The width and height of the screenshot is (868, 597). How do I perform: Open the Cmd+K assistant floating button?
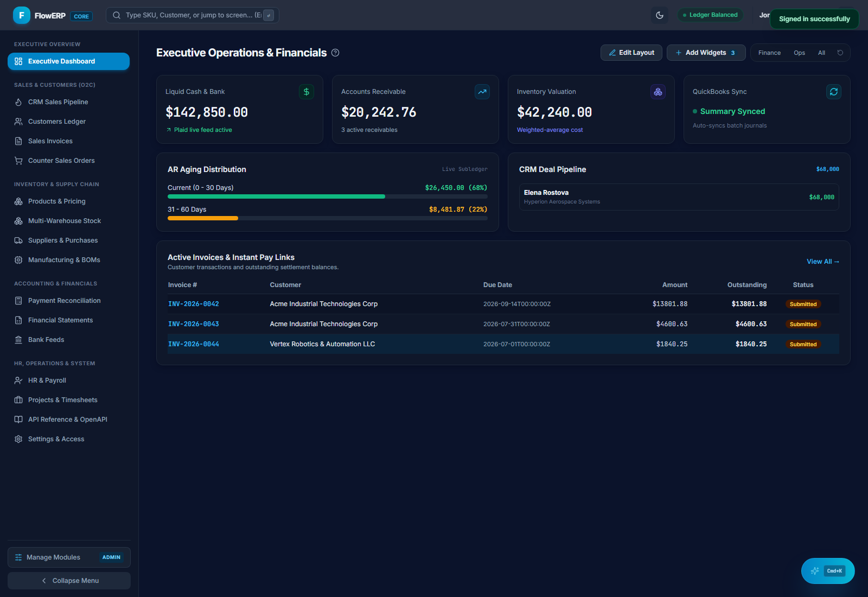pos(828,571)
